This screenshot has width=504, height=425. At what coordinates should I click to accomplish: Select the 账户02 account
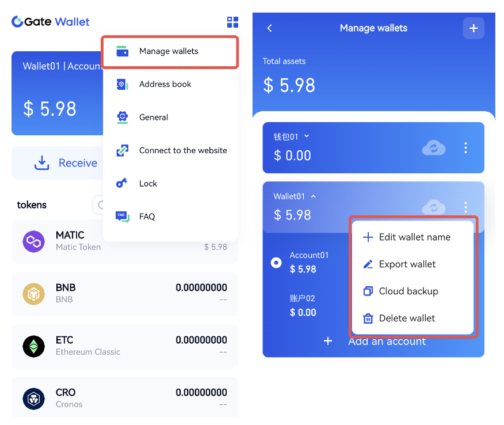[x=303, y=305]
